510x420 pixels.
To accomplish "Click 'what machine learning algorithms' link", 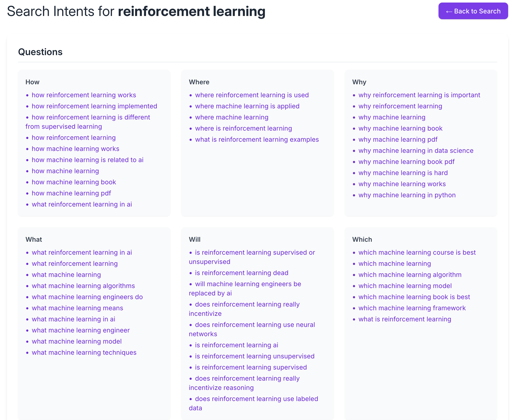I will point(83,286).
